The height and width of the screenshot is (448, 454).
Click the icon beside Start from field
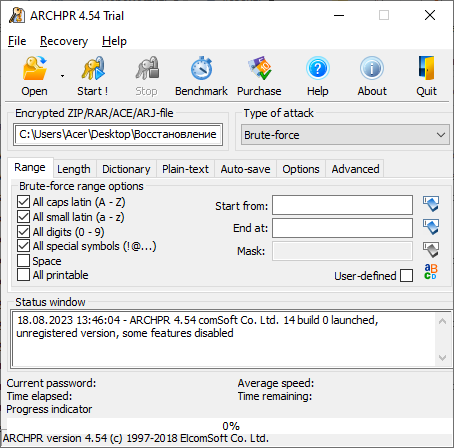(431, 204)
